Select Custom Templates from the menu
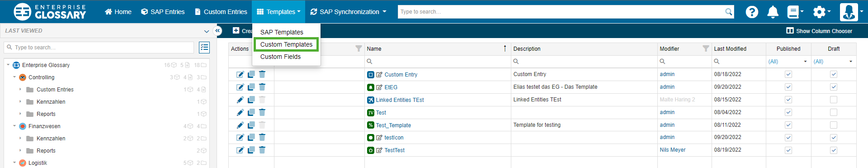The height and width of the screenshot is (168, 868). tap(286, 44)
